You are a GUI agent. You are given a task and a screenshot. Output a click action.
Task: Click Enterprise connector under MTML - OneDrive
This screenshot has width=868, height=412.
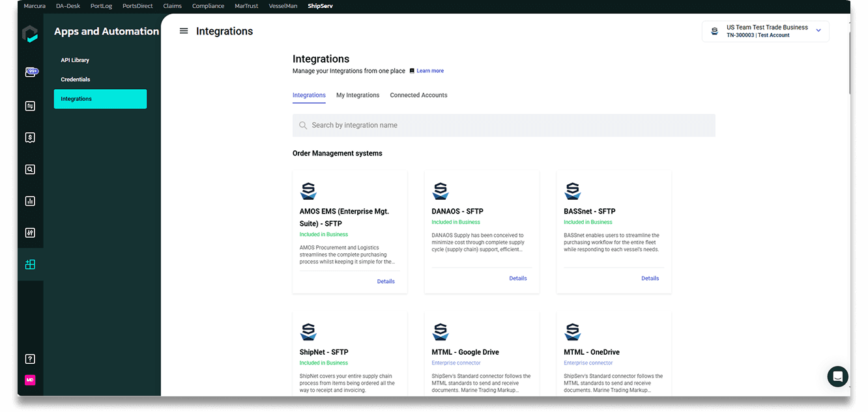[588, 363]
